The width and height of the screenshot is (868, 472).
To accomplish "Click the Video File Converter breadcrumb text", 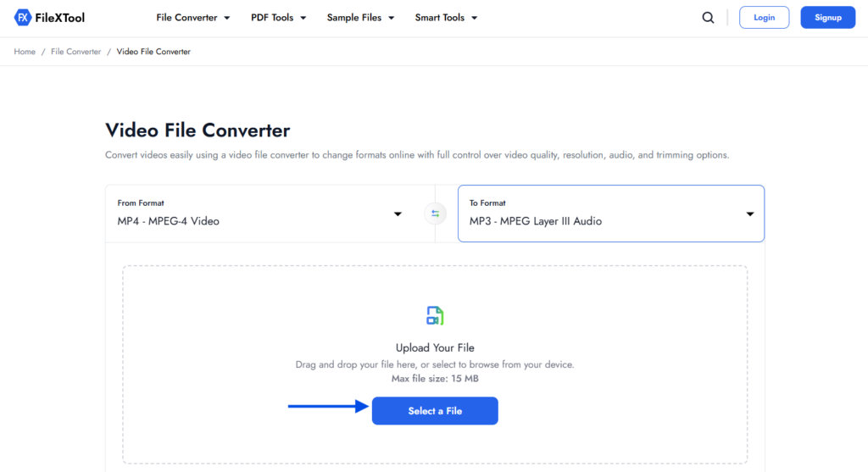I will pos(153,52).
